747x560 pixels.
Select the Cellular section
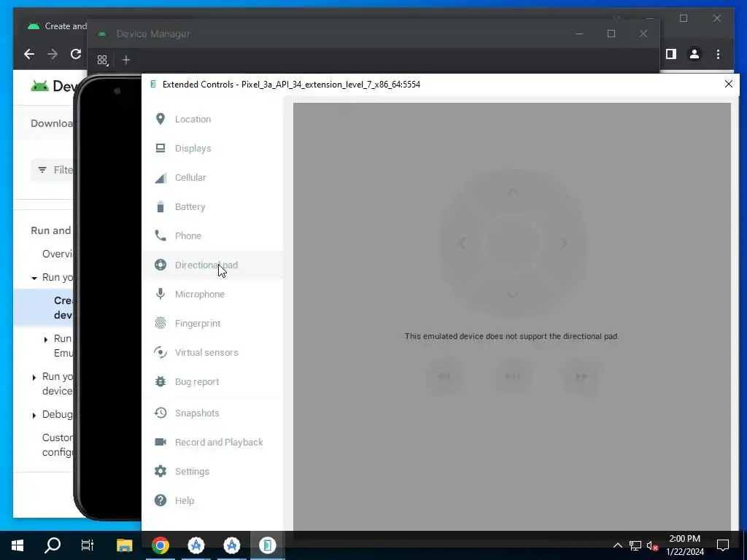point(212,178)
